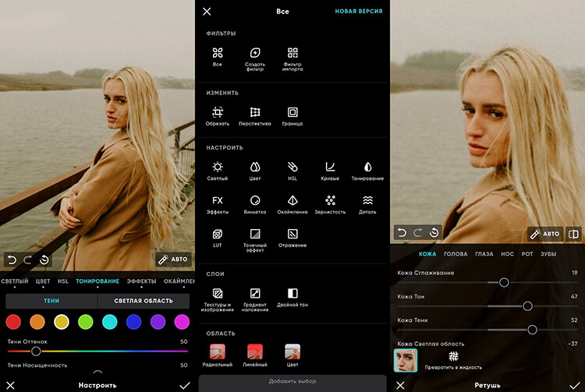Choose the Линейный area thumbnail
The width and height of the screenshot is (585, 392).
[x=255, y=351]
